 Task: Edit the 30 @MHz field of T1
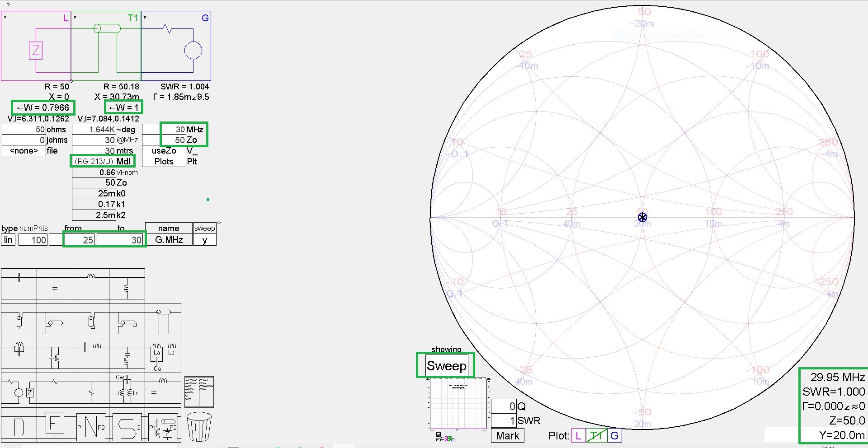94,140
